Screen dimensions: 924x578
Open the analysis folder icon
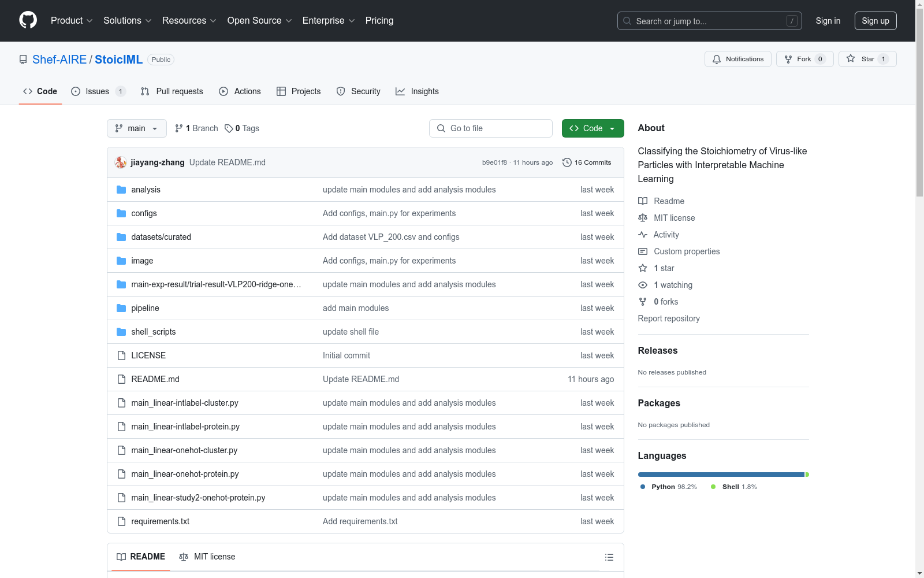point(121,190)
